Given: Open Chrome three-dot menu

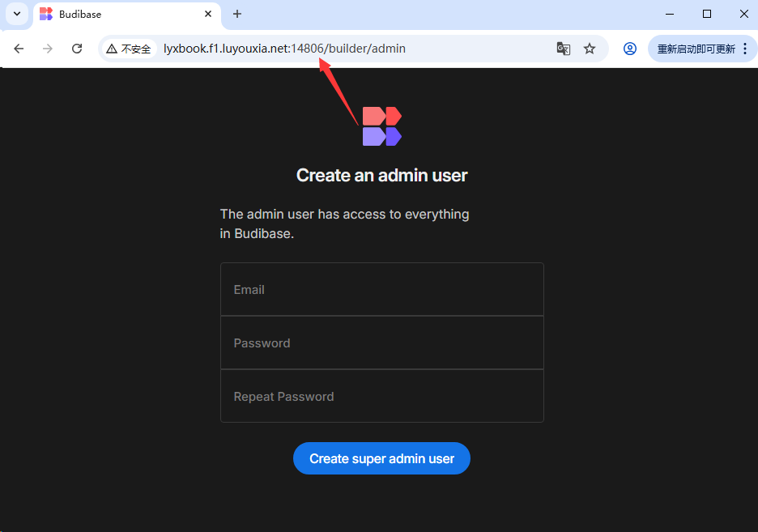Looking at the screenshot, I should pyautogui.click(x=745, y=49).
